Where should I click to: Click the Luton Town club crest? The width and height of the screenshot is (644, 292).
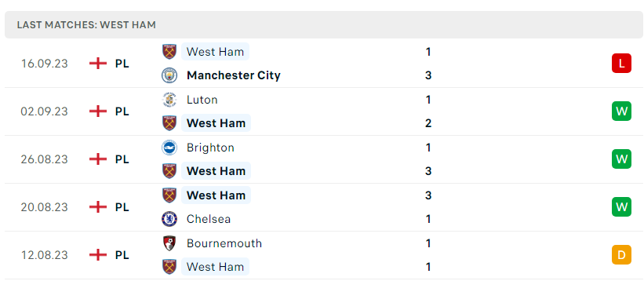click(169, 100)
